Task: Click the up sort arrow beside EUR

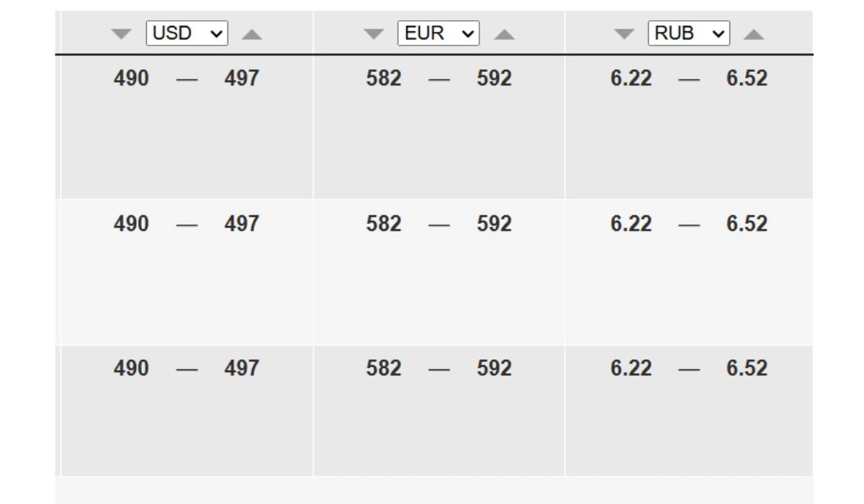Action: (504, 34)
